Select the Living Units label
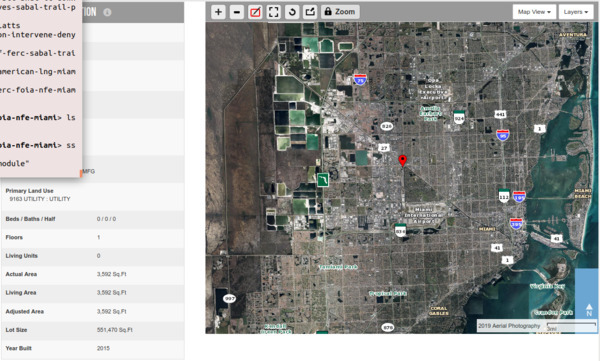The width and height of the screenshot is (600, 361). tap(21, 256)
